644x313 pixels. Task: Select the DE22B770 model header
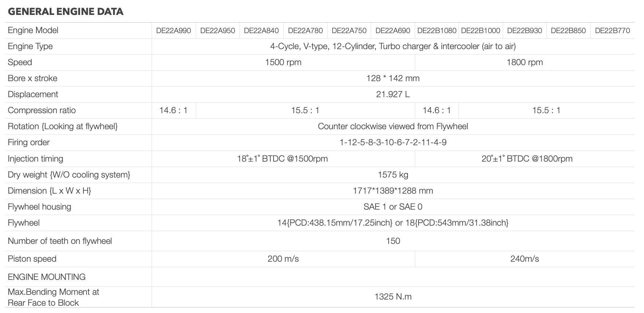click(612, 31)
